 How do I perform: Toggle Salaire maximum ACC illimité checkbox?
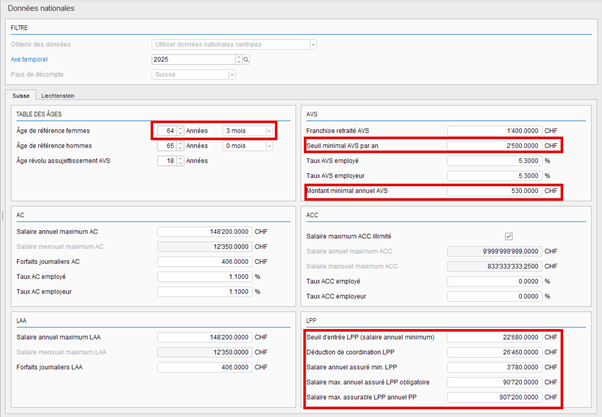(x=509, y=236)
